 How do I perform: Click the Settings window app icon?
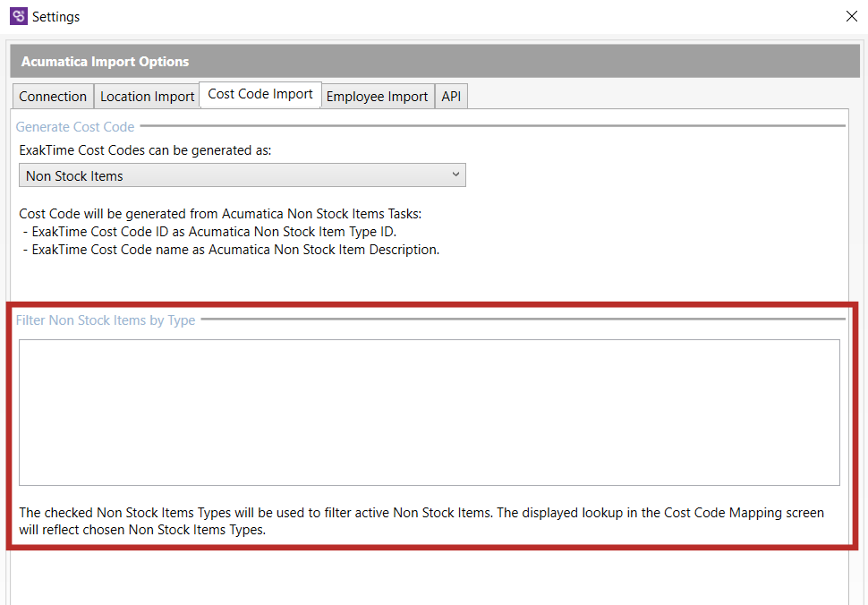coord(18,16)
